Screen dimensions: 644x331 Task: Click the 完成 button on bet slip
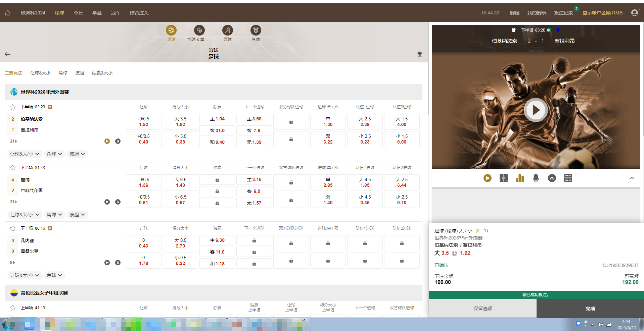point(590,309)
